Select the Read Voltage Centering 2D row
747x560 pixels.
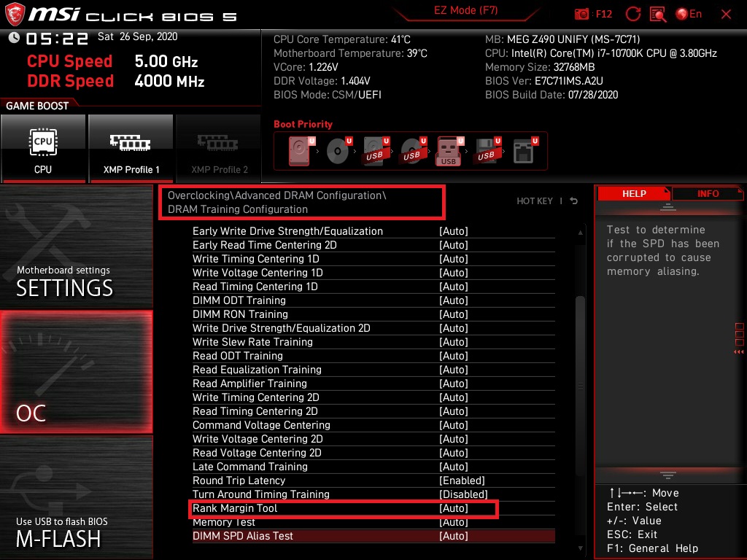tap(373, 452)
